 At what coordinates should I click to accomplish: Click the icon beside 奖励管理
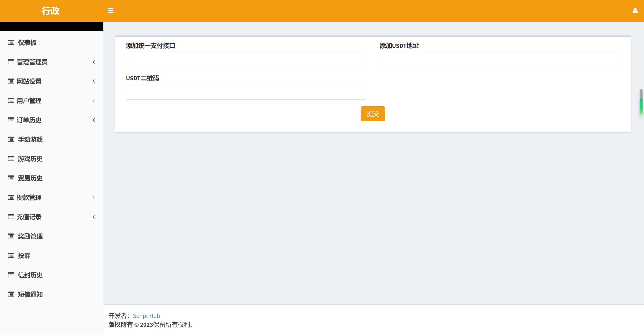coord(11,236)
